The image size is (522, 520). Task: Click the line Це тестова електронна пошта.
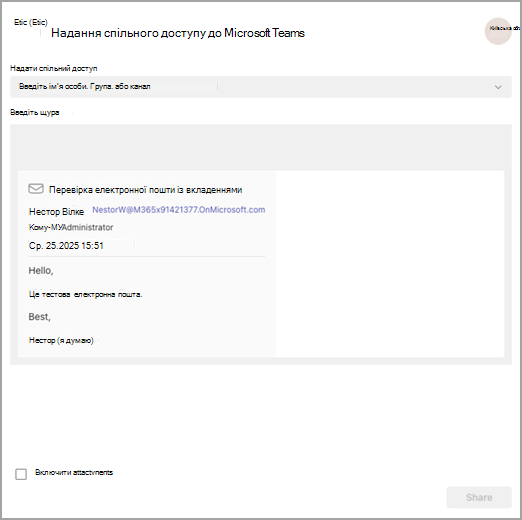click(85, 294)
